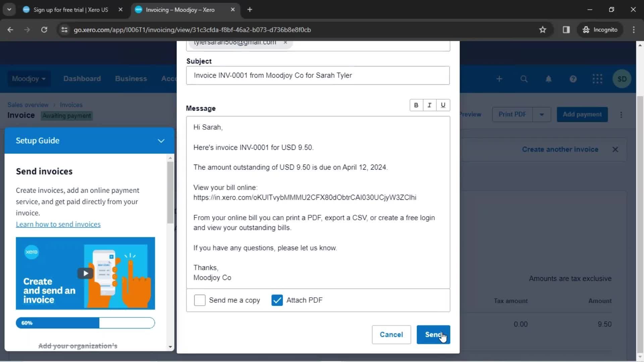The image size is (644, 362).
Task: Bookmark this page with star icon
Action: 542,30
